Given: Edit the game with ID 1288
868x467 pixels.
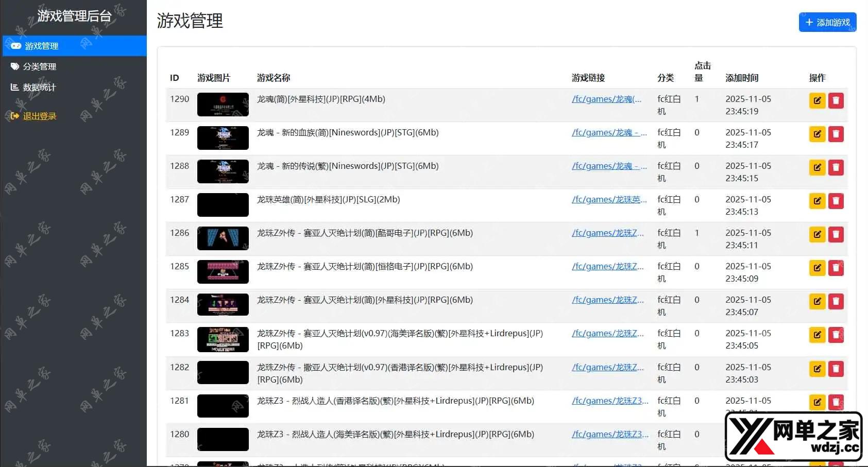Looking at the screenshot, I should pyautogui.click(x=817, y=168).
